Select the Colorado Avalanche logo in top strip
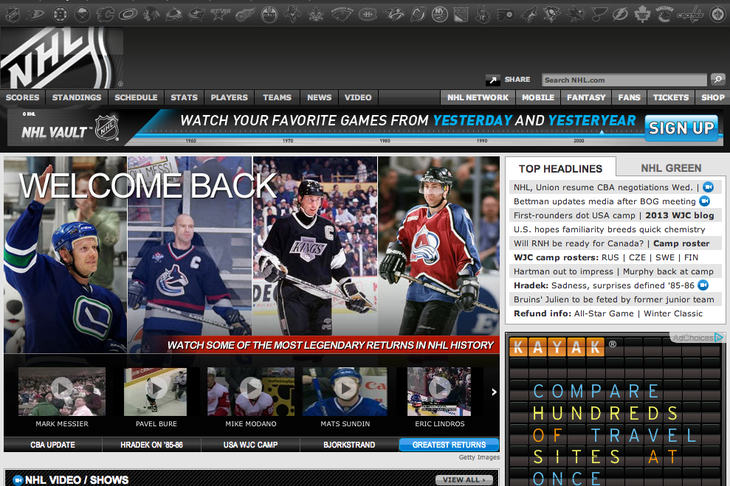The image size is (730, 486). [174, 14]
